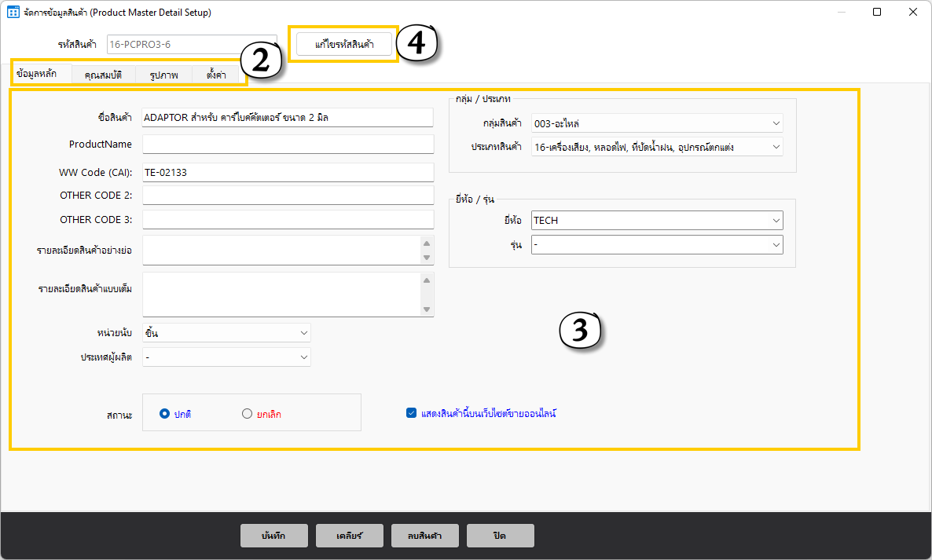Uncheck the show product on online website checkbox
Image resolution: width=932 pixels, height=560 pixels.
[411, 413]
